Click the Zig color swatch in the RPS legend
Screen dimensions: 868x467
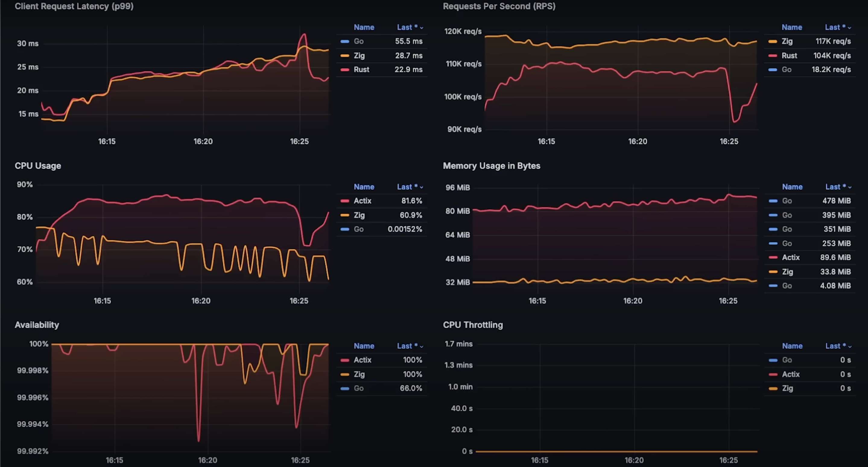773,41
